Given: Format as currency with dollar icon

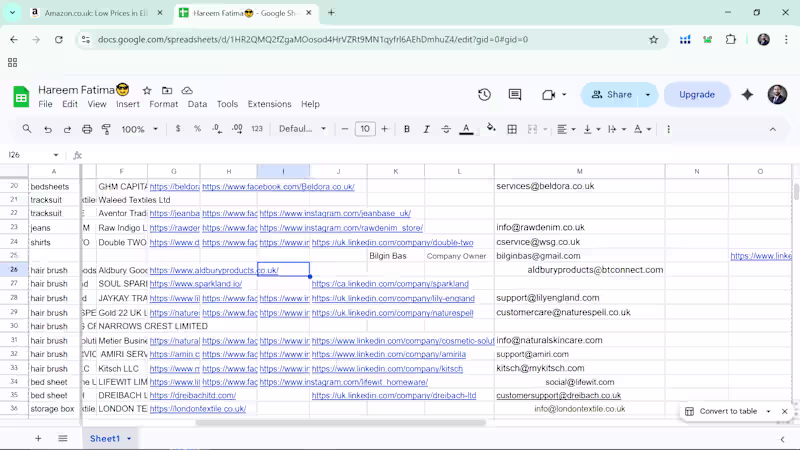Looking at the screenshot, I should pyautogui.click(x=178, y=129).
